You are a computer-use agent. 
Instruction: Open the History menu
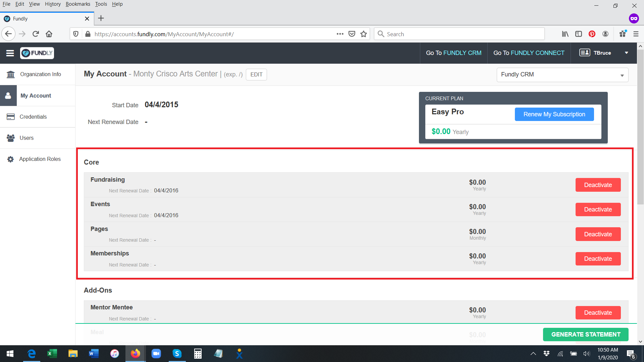(x=53, y=4)
